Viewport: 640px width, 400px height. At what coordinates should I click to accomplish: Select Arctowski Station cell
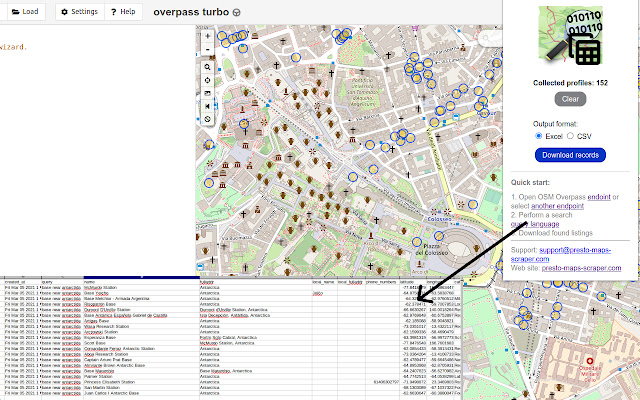(142, 332)
